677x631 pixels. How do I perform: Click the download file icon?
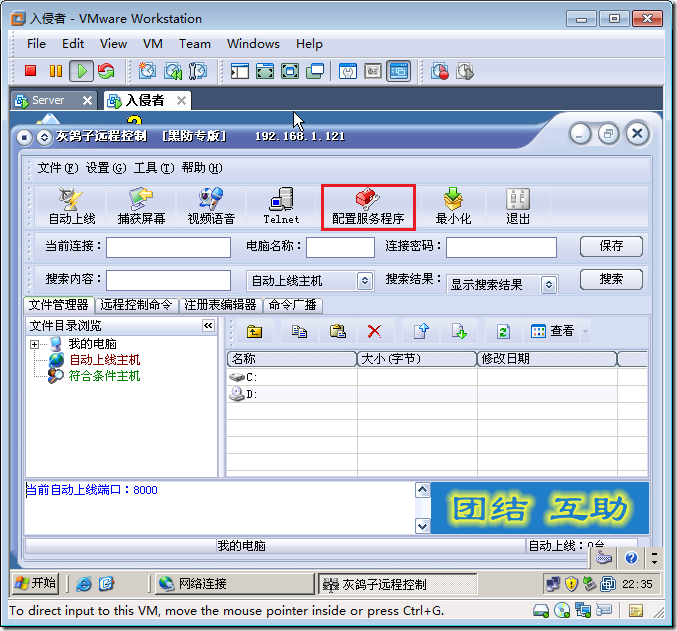[x=459, y=332]
